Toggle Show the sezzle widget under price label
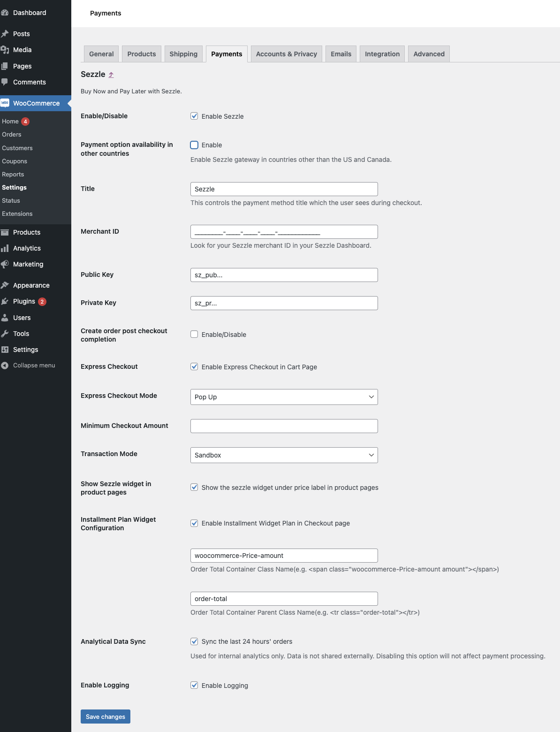Image resolution: width=560 pixels, height=732 pixels. [194, 487]
